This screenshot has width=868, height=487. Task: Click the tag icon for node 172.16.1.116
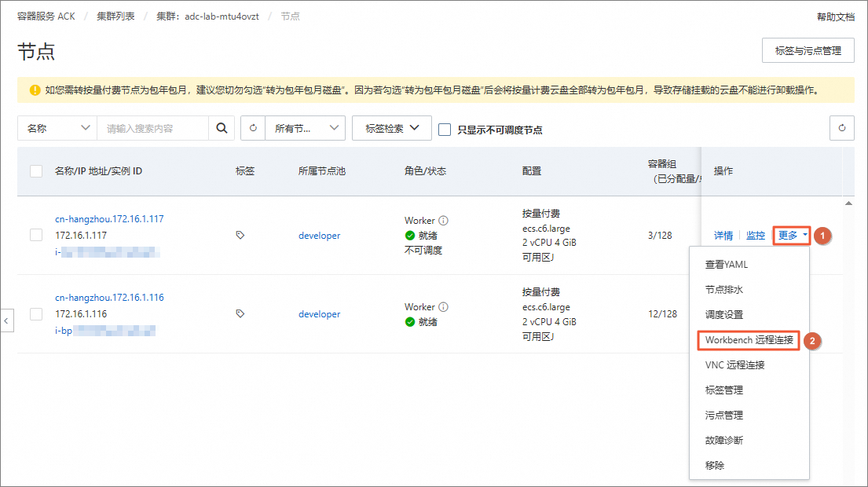240,313
